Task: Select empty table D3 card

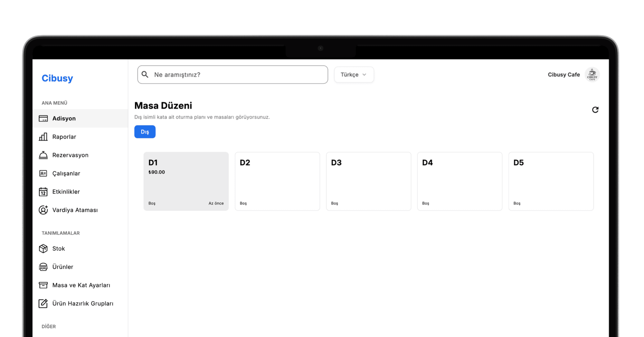Action: click(x=368, y=181)
